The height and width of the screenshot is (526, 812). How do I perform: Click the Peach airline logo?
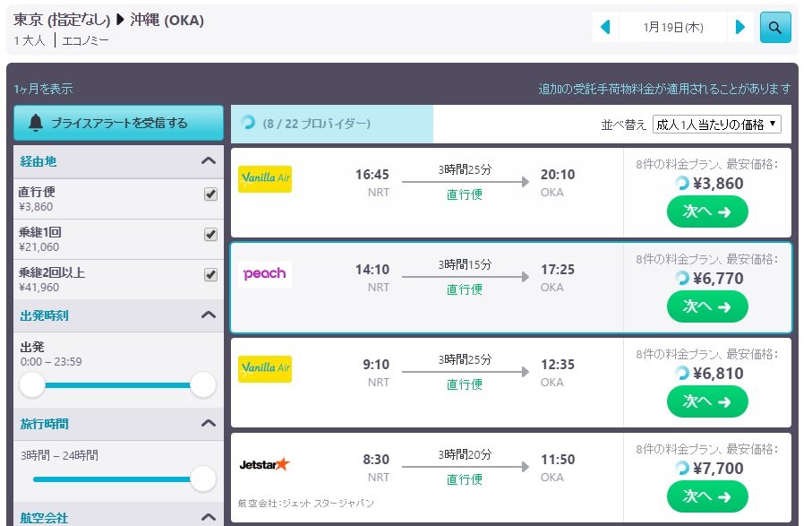(265, 273)
